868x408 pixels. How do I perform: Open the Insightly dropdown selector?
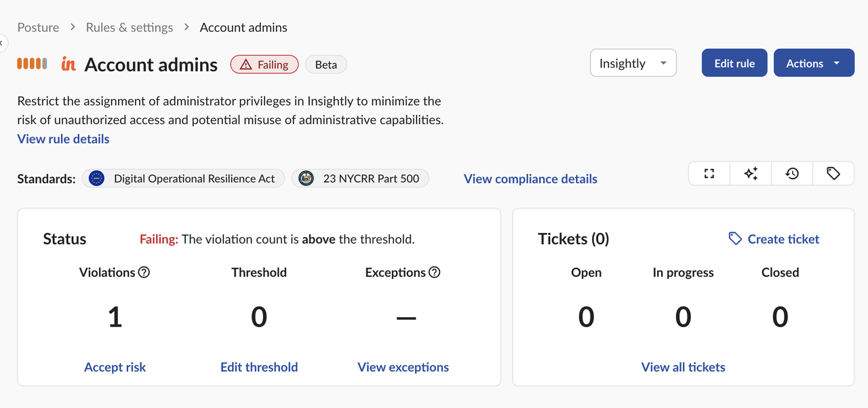[x=633, y=63]
